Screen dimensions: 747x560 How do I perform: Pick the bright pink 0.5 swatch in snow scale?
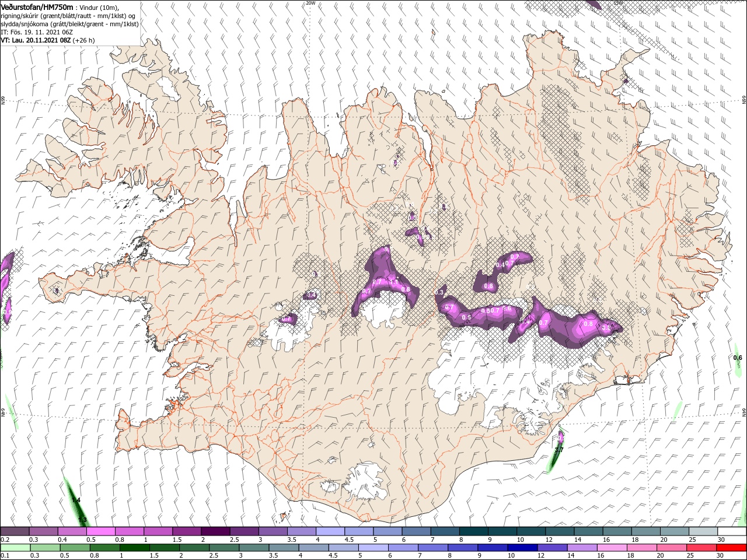click(x=101, y=531)
